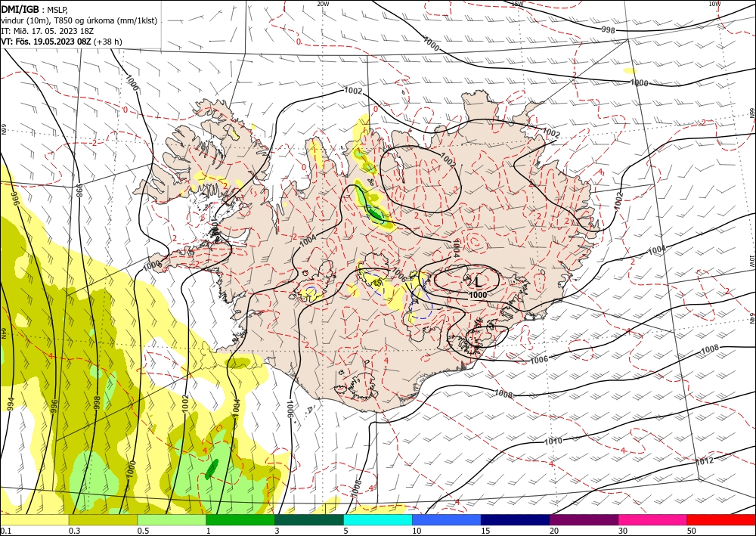Select the olive 0.3–0.5 legend color
This screenshot has width=756, height=536.
[103, 519]
